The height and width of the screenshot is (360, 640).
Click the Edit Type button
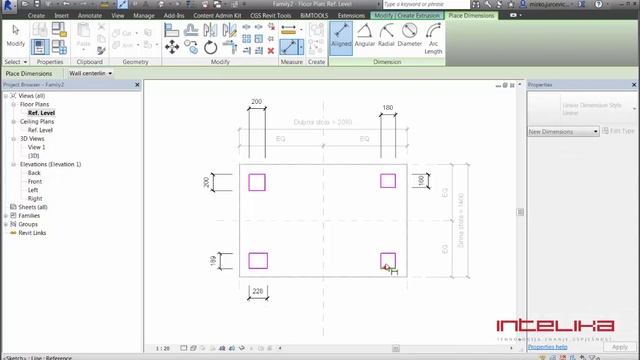tap(619, 131)
